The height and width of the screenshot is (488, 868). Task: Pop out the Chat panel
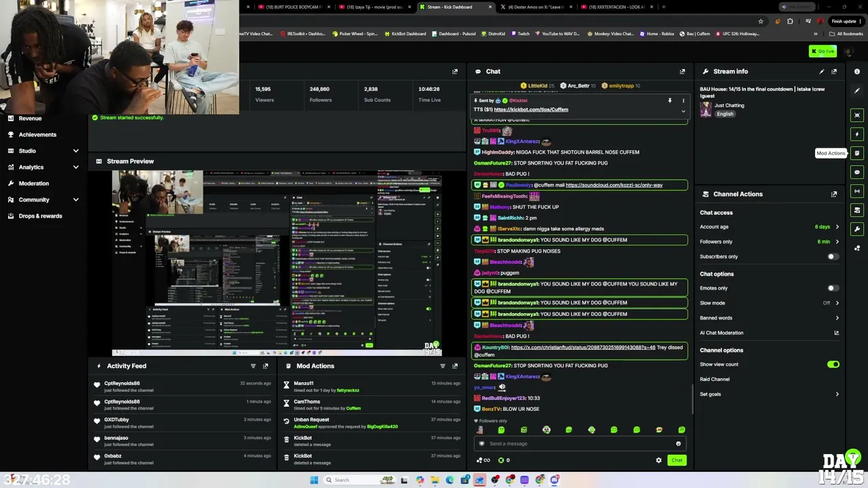(x=682, y=71)
